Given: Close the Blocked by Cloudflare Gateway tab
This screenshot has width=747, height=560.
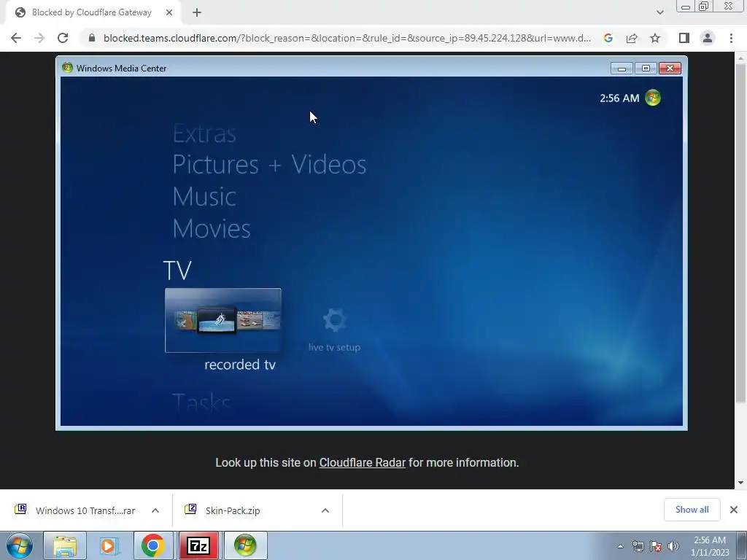Looking at the screenshot, I should [169, 12].
